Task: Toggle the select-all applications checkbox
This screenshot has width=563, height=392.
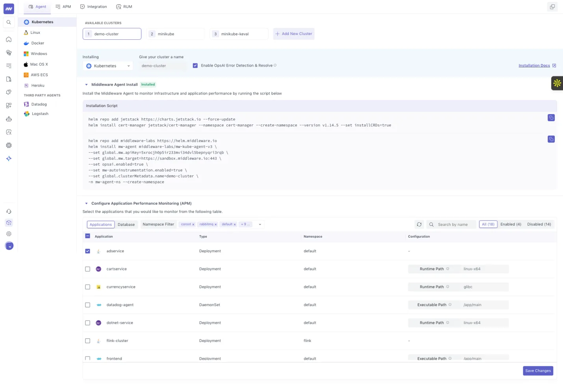Action: pyautogui.click(x=87, y=236)
